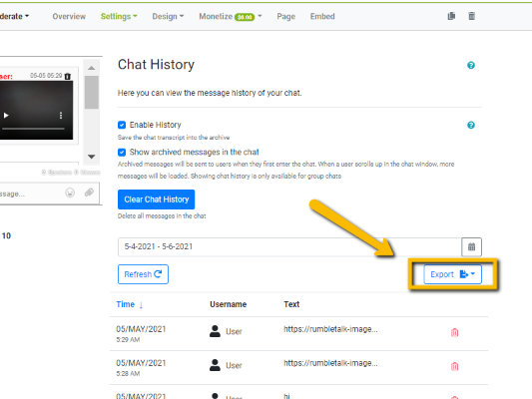Click the trash icon in top navigation

click(x=471, y=16)
